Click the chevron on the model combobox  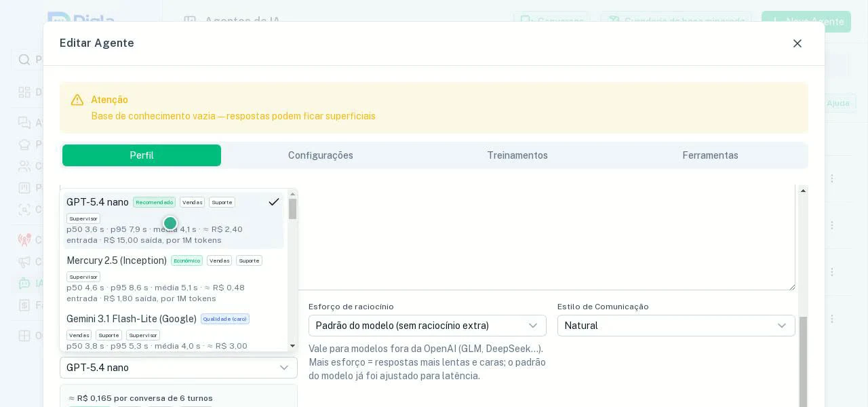[284, 368]
